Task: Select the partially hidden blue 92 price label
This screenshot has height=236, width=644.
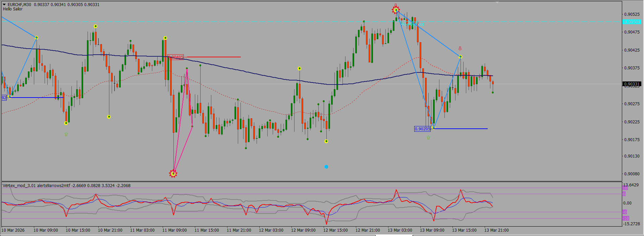Action: [4, 98]
